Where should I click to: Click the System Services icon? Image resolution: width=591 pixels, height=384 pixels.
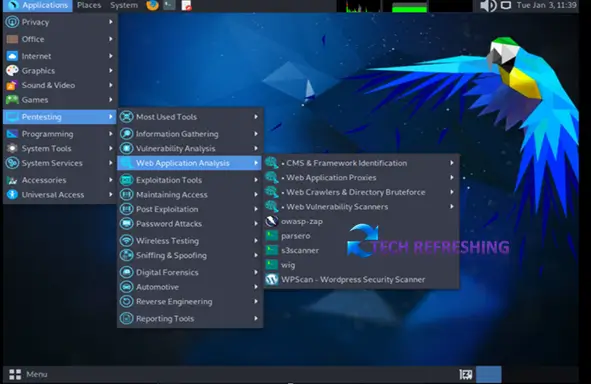coord(12,163)
